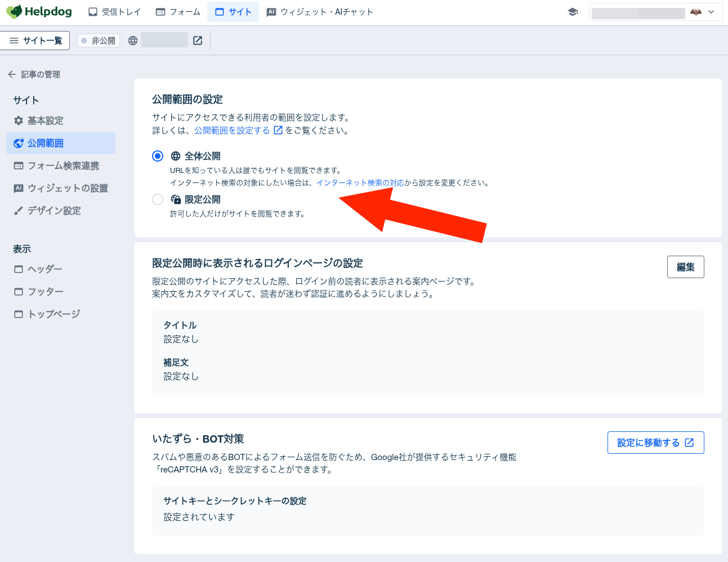728x562 pixels.
Task: Click 設定されています status text
Action: pos(199,517)
